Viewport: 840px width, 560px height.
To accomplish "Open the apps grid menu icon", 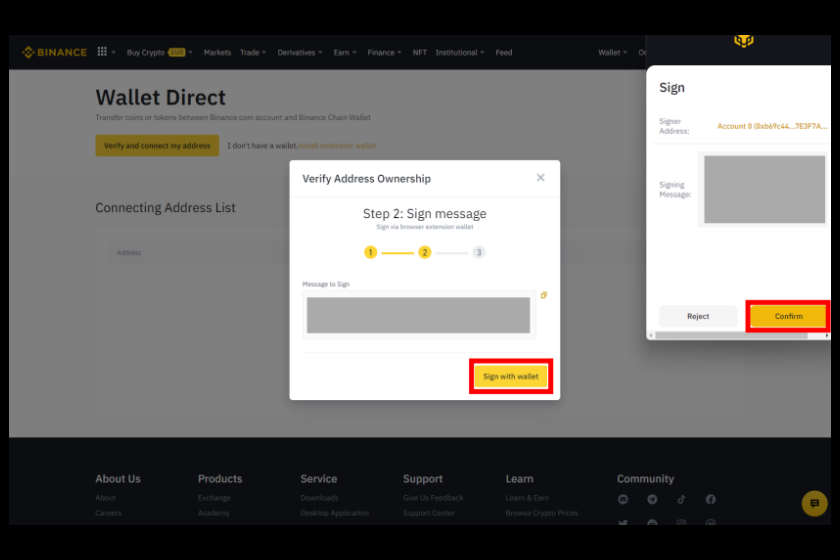I will tap(102, 51).
